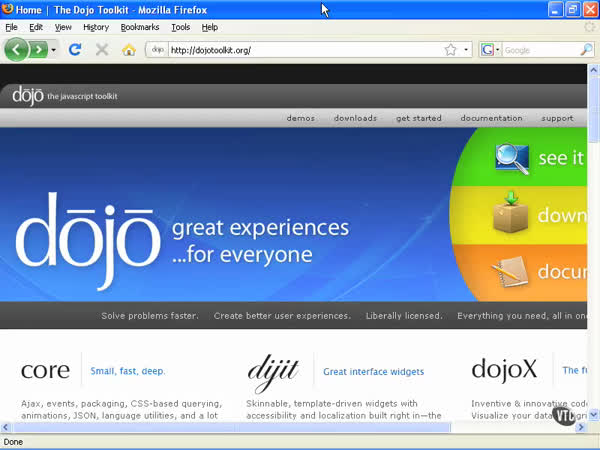Click the Stop loading X icon

point(101,49)
